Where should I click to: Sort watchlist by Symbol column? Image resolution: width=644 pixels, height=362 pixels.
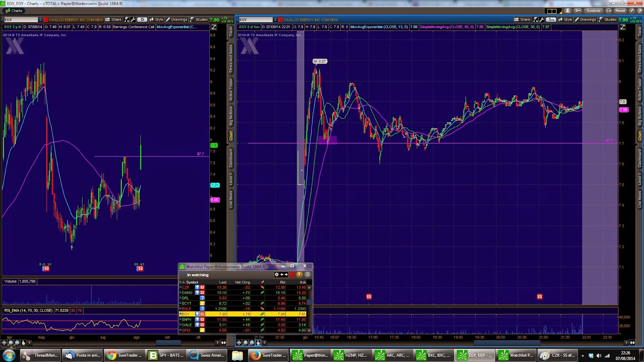coord(192,282)
